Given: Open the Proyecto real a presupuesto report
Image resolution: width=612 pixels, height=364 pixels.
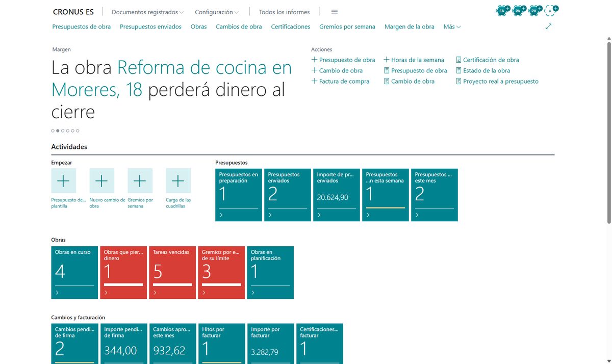Looking at the screenshot, I should coord(497,81).
